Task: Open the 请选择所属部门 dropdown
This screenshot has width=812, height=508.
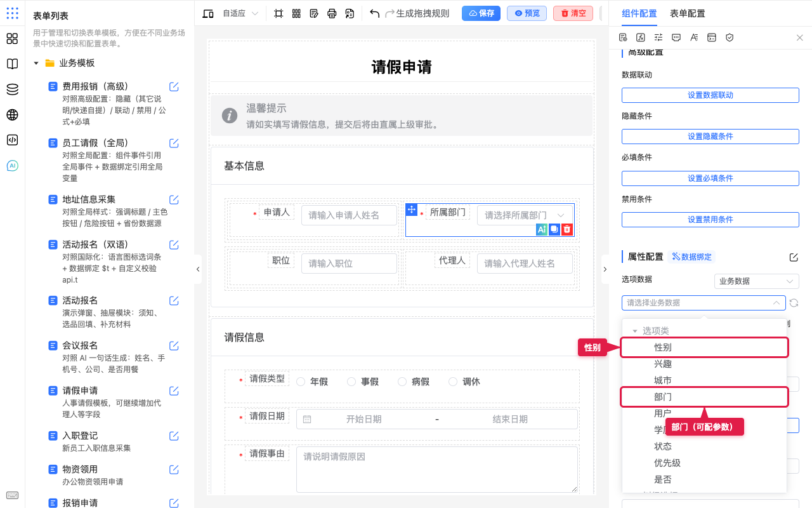Action: pos(525,215)
